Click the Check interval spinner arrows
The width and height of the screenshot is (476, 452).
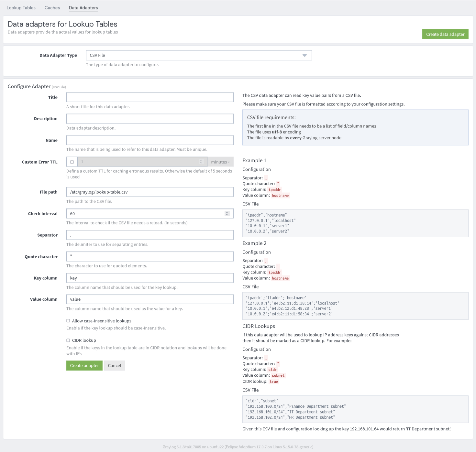pyautogui.click(x=227, y=214)
